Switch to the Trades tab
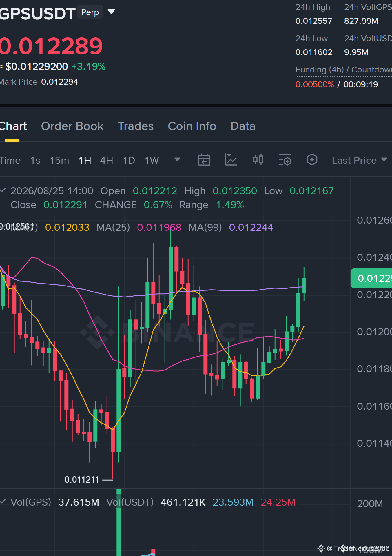Image resolution: width=392 pixels, height=556 pixels. tap(136, 126)
